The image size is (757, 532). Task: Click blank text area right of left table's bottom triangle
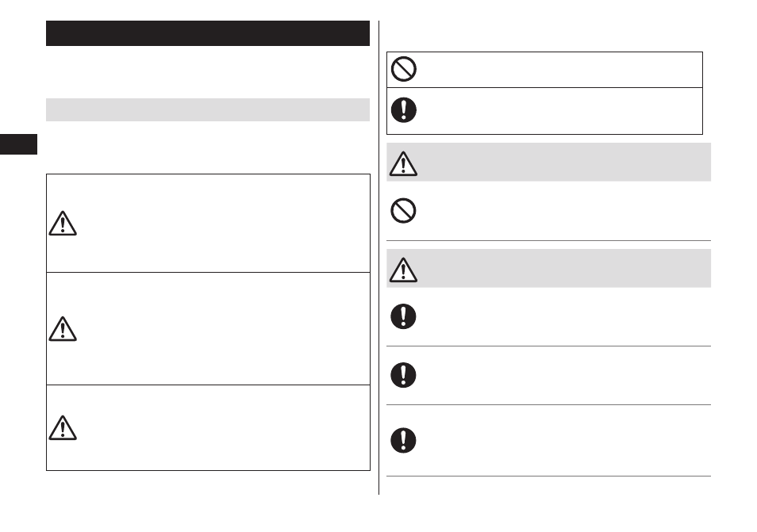point(224,428)
